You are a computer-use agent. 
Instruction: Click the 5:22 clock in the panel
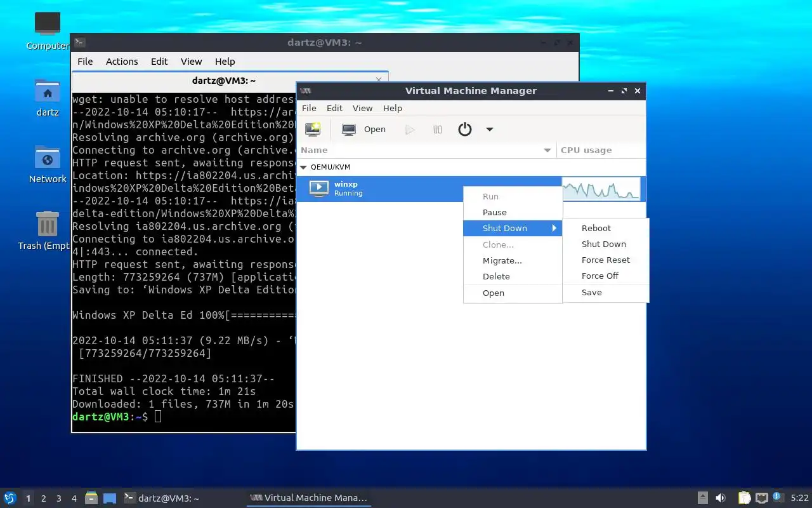click(x=799, y=498)
